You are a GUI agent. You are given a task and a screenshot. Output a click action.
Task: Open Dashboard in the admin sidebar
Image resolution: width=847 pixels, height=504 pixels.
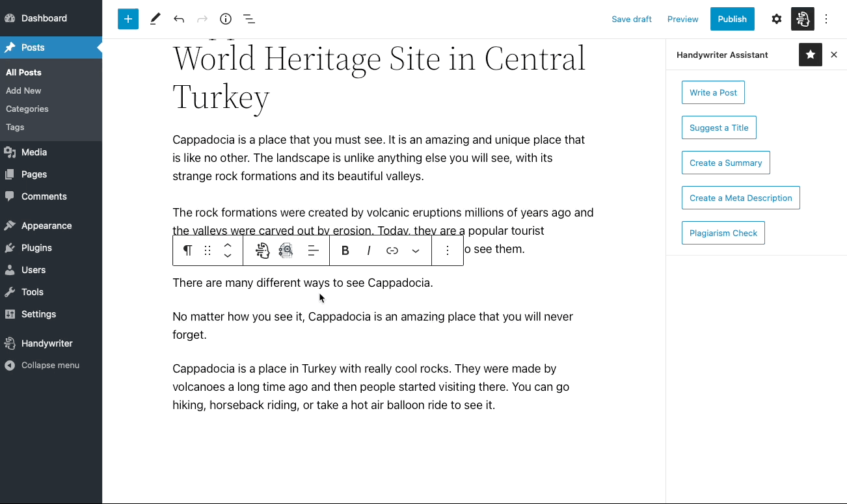coord(51,18)
